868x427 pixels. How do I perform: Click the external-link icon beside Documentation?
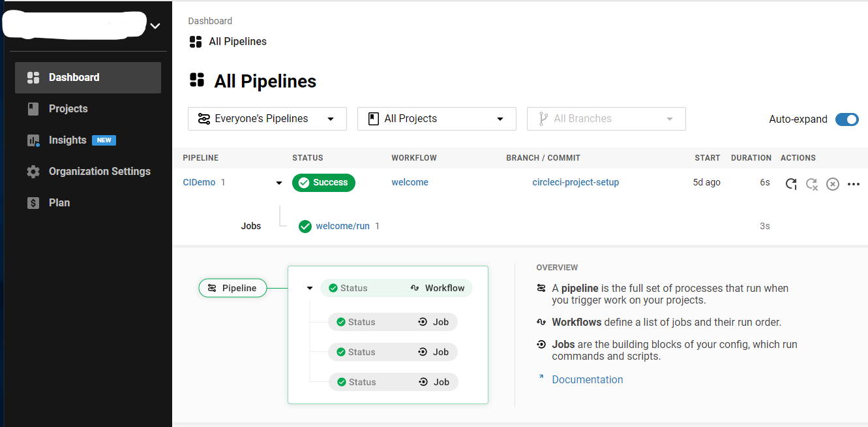pyautogui.click(x=541, y=377)
